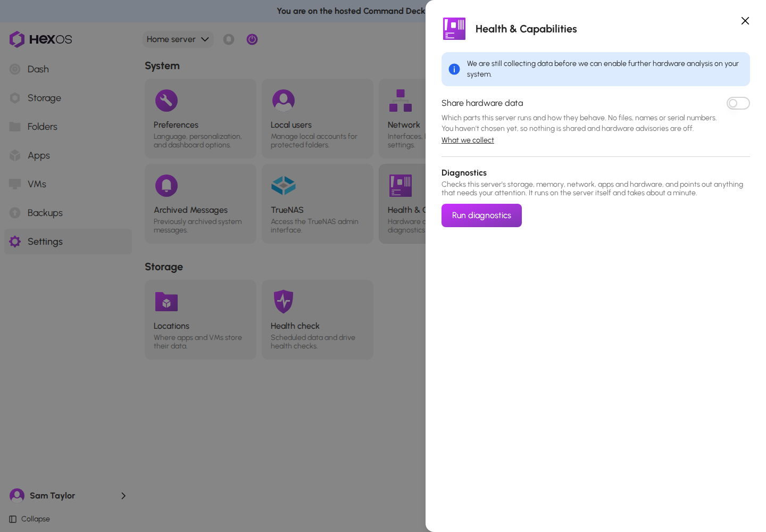Screen dimensions: 766x532
Task: Open the TrueNAS admin interface icon
Action: point(284,186)
